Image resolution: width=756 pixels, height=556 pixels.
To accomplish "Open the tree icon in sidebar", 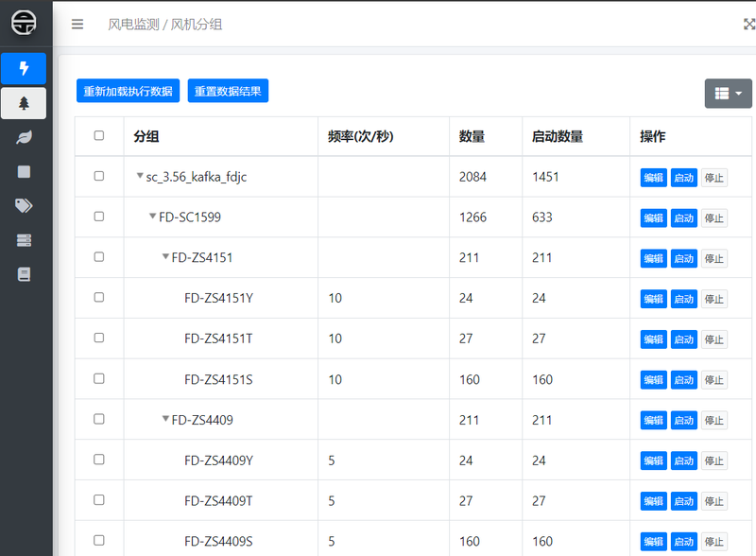I will 24,103.
